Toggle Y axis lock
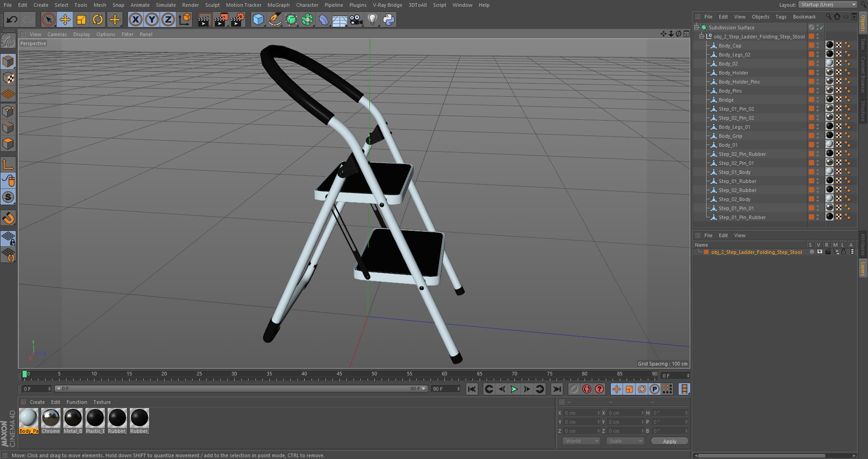The height and width of the screenshot is (459, 868). pos(152,19)
